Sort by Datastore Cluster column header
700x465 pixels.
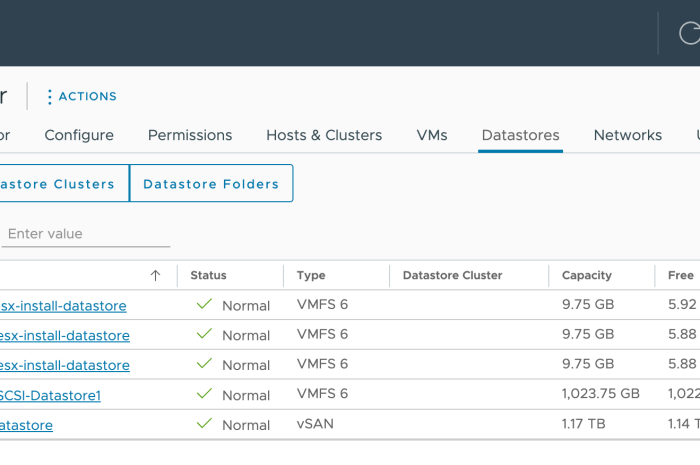[x=452, y=275]
